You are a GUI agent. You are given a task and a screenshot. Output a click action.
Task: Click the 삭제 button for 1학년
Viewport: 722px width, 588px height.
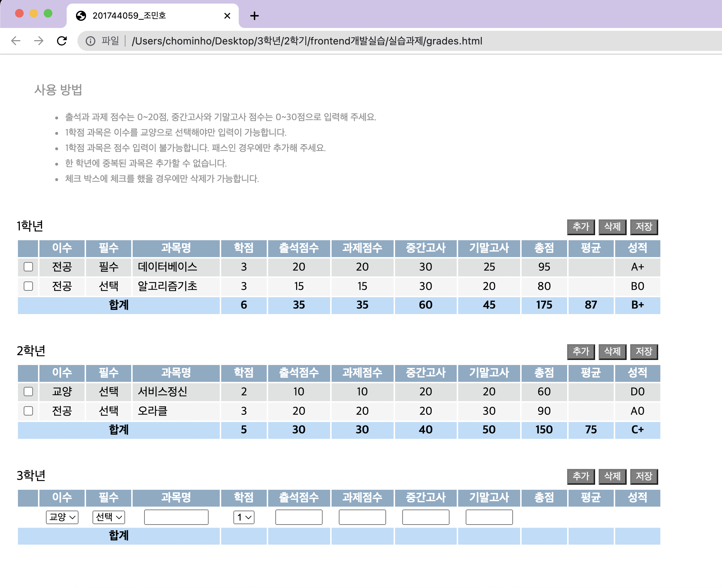(612, 227)
